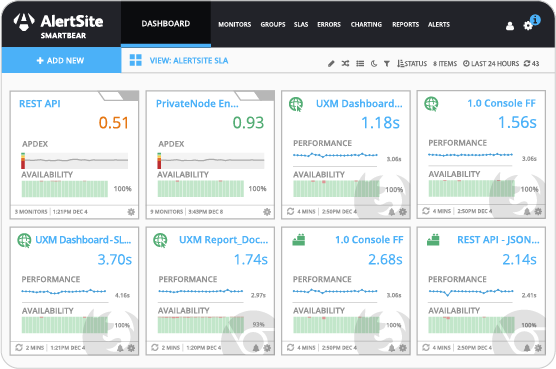556x369 pixels.
Task: Open gear on 1.56s Console FF tile
Action: pyautogui.click(x=538, y=212)
